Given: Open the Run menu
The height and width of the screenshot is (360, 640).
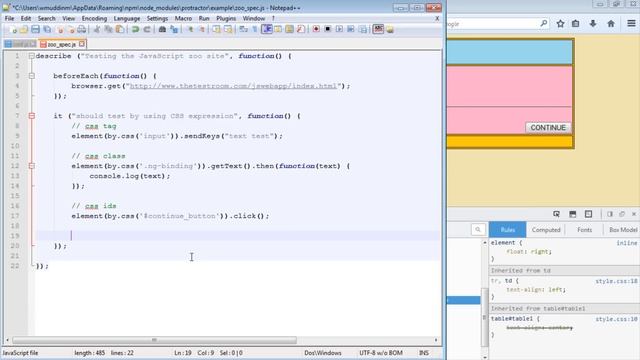Looking at the screenshot, I should [x=204, y=19].
